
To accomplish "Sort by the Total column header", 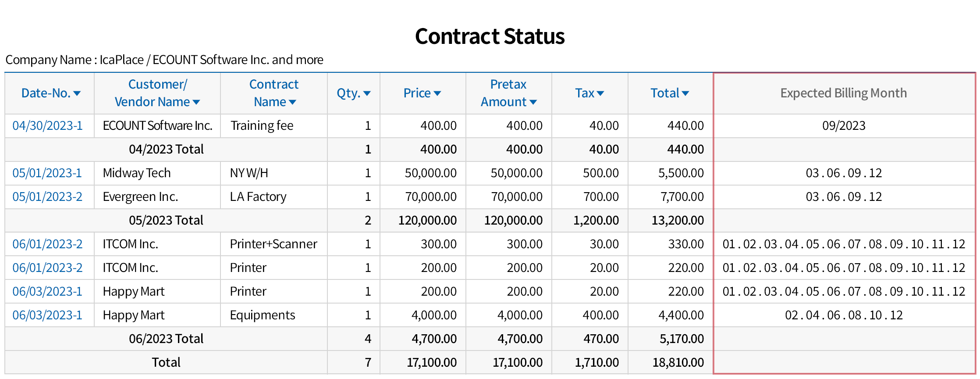I will coord(669,93).
